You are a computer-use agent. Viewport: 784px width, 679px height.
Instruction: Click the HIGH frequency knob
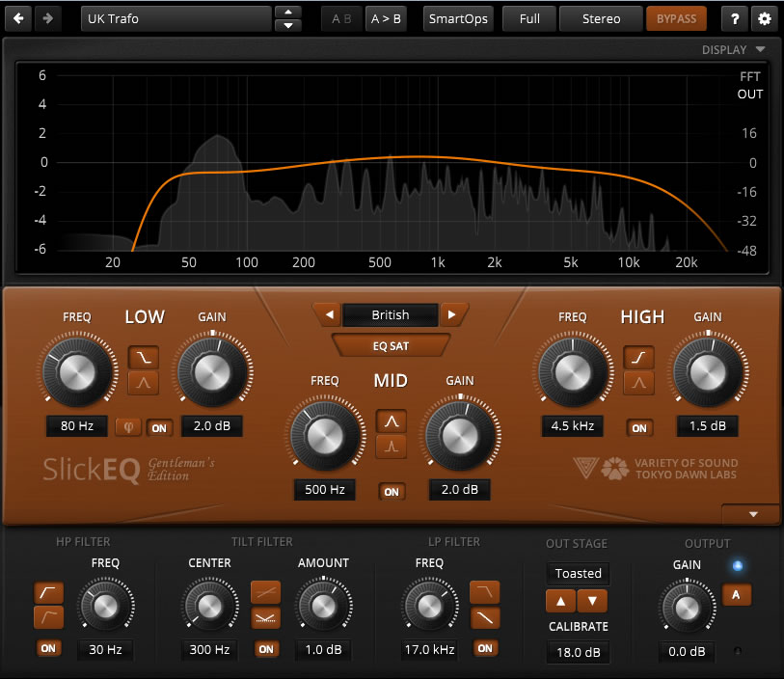[x=573, y=372]
